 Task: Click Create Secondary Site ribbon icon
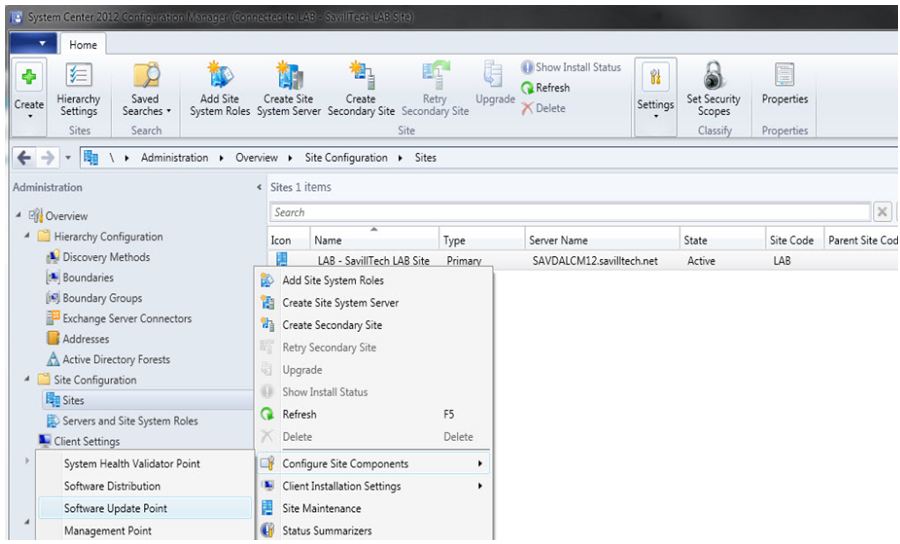click(x=359, y=80)
